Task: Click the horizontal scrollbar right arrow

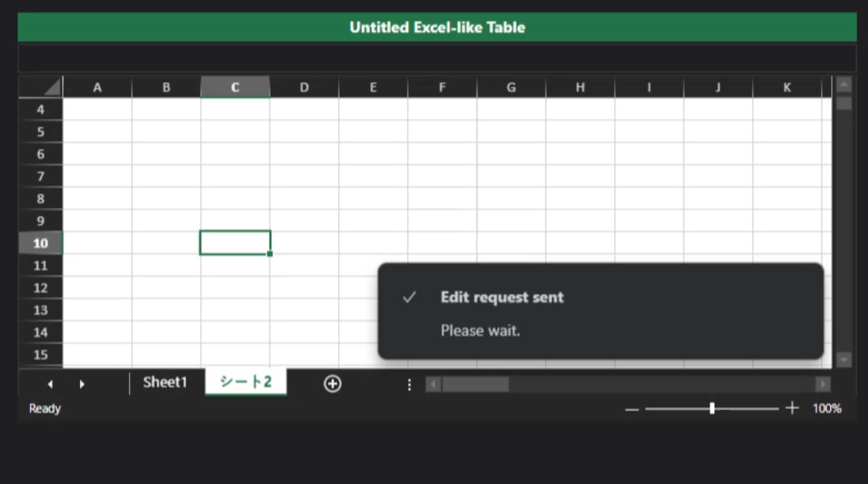Action: (x=823, y=384)
